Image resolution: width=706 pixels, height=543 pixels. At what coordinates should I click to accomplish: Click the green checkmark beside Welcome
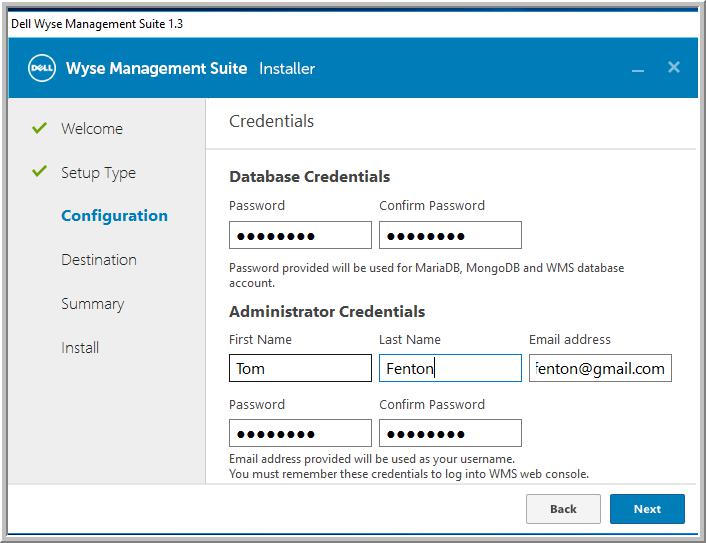(40, 128)
